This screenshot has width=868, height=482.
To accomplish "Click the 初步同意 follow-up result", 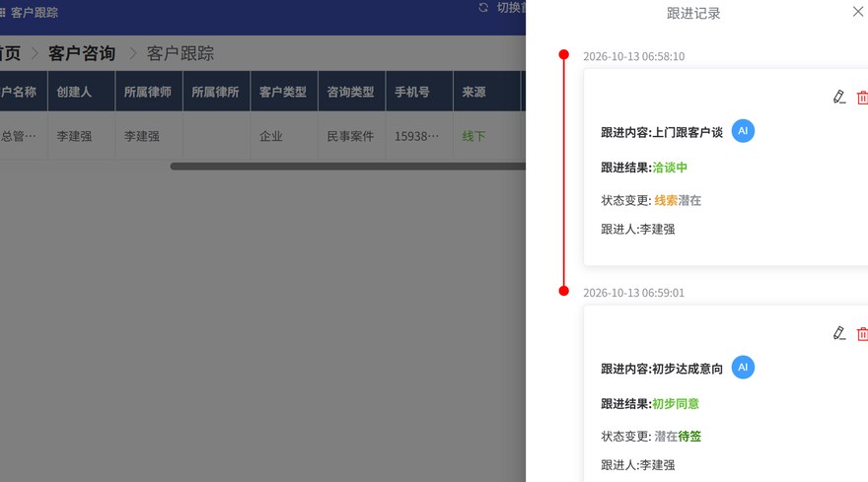I will (x=676, y=404).
